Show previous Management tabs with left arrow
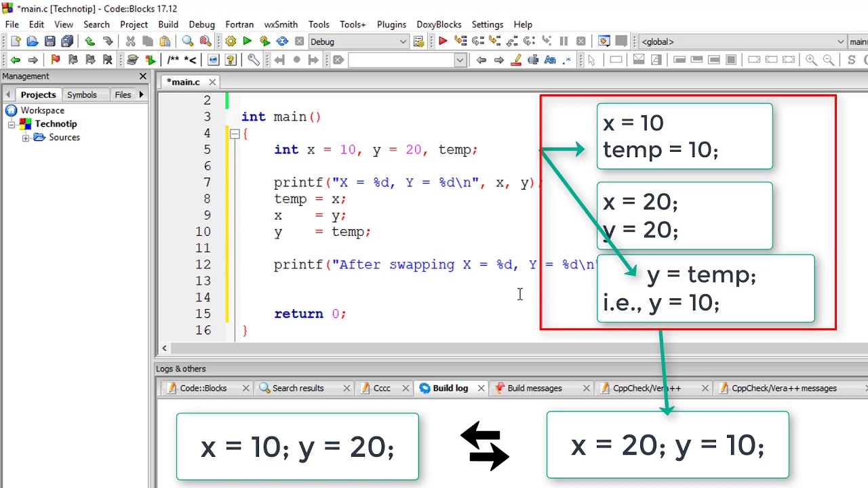Image resolution: width=868 pixels, height=488 pixels. point(7,94)
